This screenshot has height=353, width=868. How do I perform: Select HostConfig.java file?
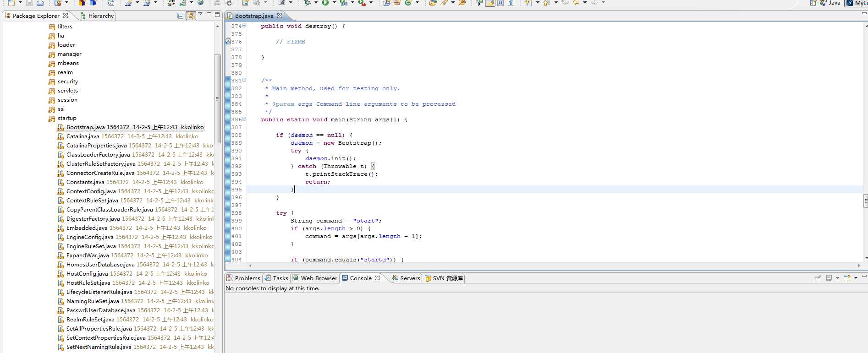(x=132, y=274)
